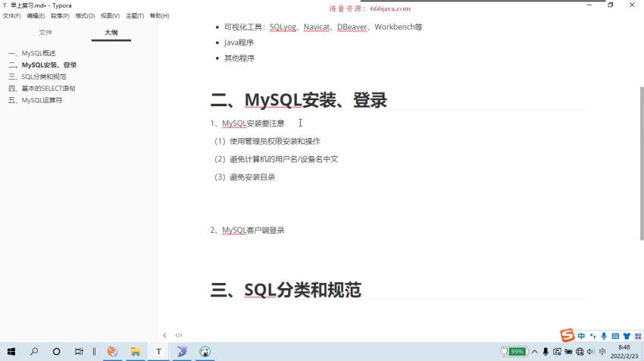Screen dimensions: 644x361
Task: Click the muted volume tray icon
Action: pyautogui.click(x=591, y=352)
